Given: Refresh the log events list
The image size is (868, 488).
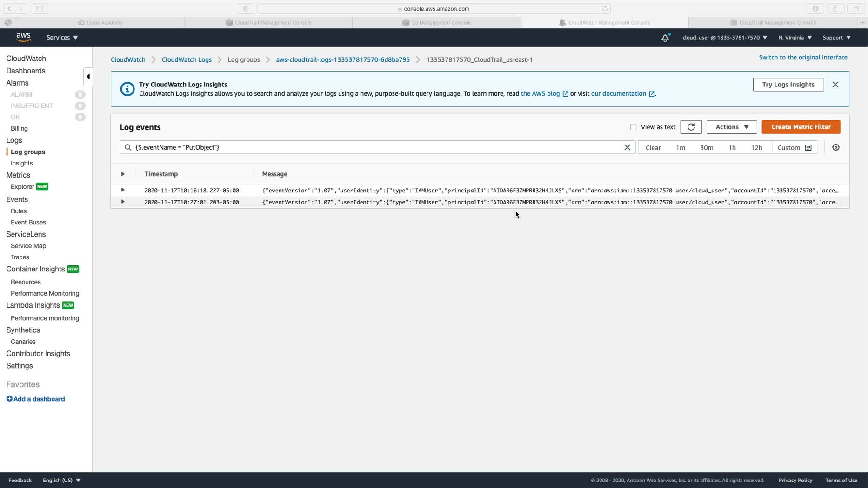Looking at the screenshot, I should [691, 127].
